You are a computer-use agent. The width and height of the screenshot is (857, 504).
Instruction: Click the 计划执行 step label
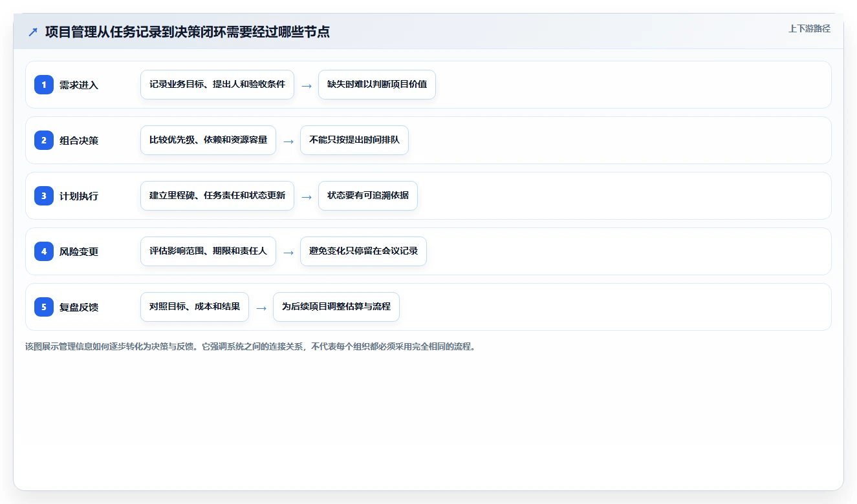pyautogui.click(x=79, y=196)
